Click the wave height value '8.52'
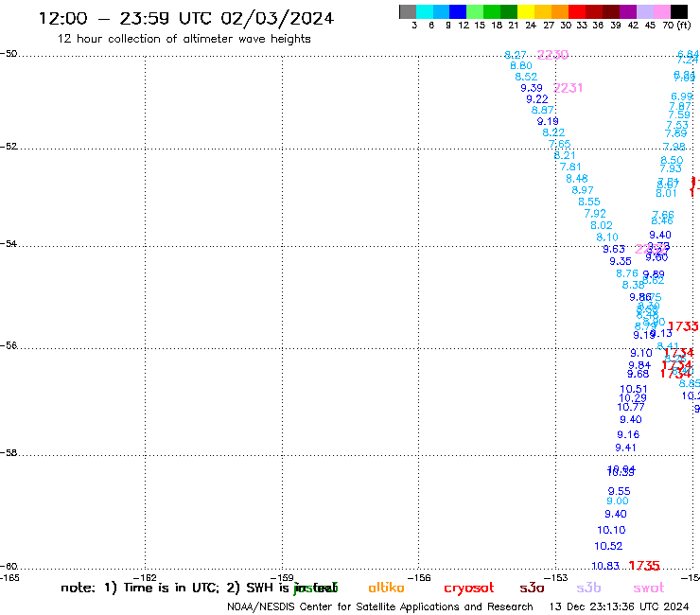This screenshot has width=700, height=615. click(x=526, y=77)
